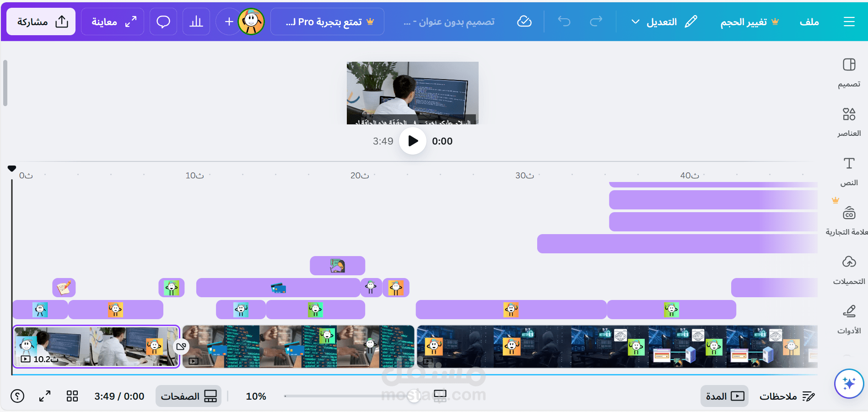Open the hamburger main menu
The height and width of the screenshot is (412, 868).
pyautogui.click(x=849, y=21)
